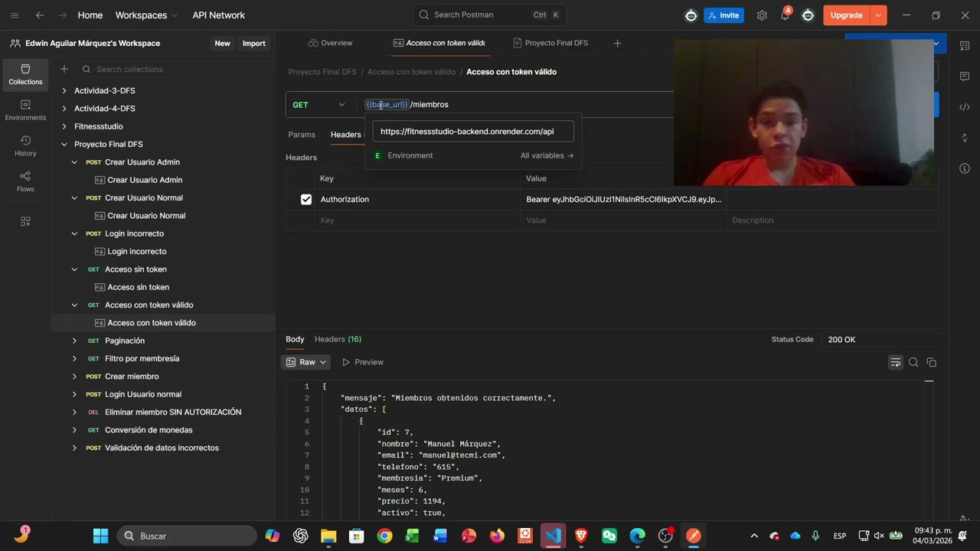Open Postman settings gear
Image resolution: width=980 pixels, height=551 pixels.
[762, 15]
